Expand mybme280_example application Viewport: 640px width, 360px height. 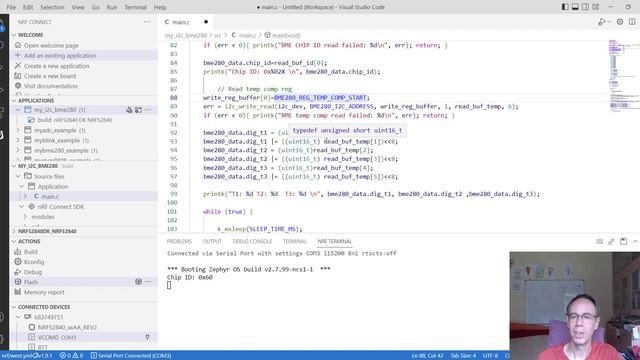click(18, 151)
